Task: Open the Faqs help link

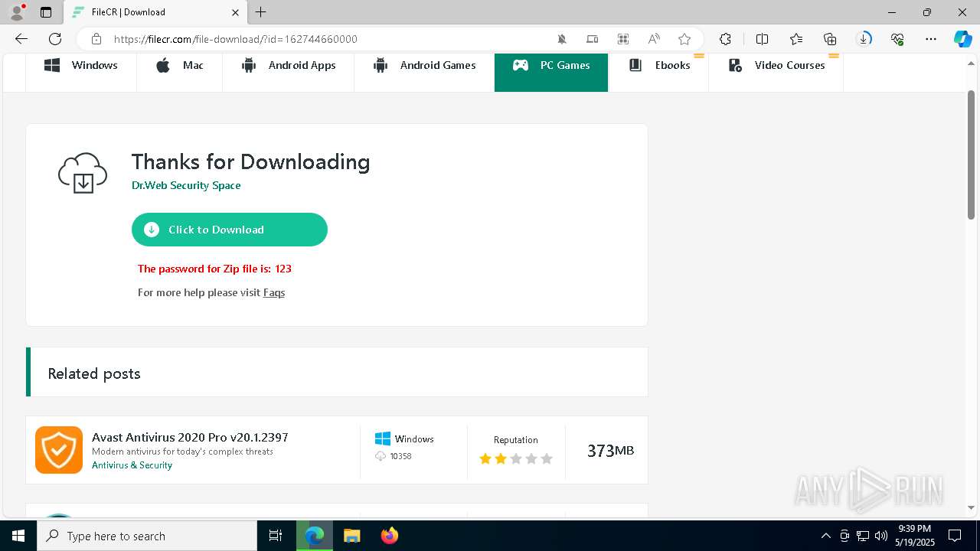Action: (x=274, y=292)
